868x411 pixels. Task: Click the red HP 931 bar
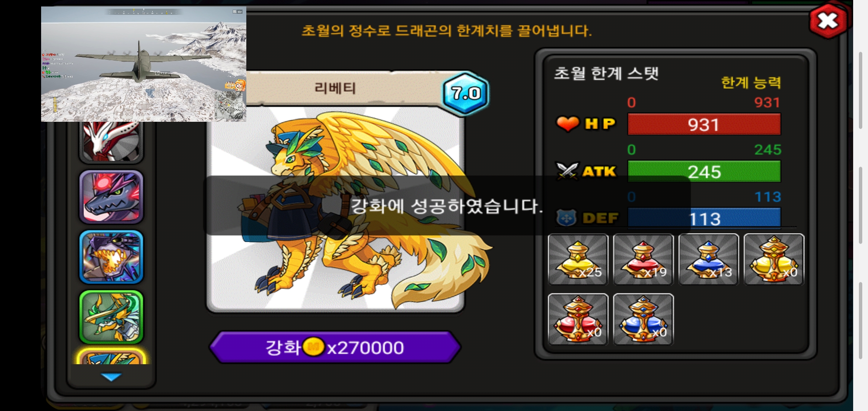pos(704,124)
